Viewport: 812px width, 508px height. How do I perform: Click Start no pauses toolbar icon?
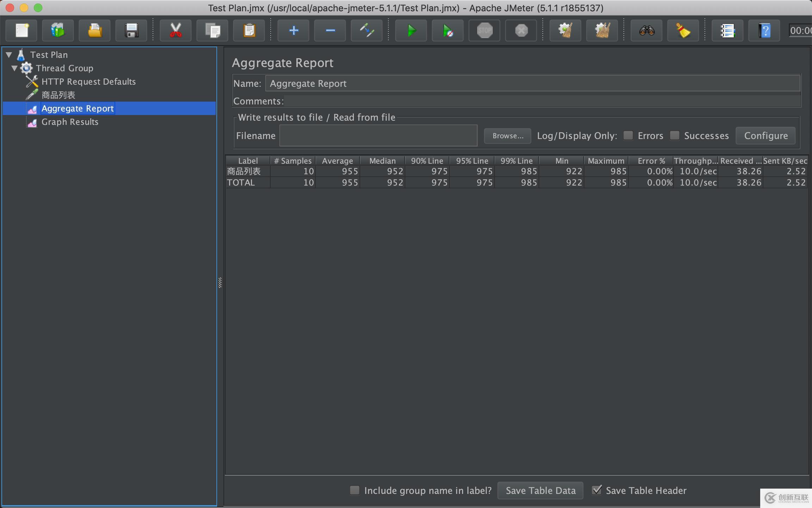point(447,31)
